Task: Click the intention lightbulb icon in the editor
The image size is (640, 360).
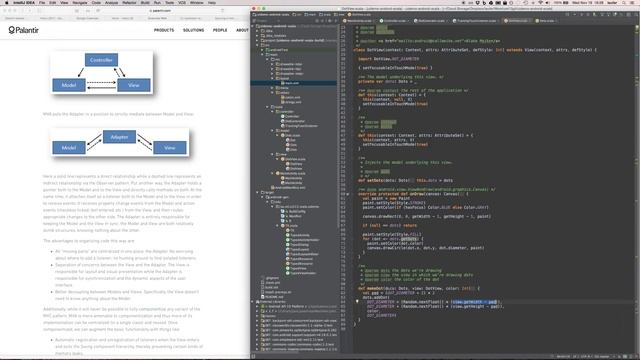Action: coord(357,302)
